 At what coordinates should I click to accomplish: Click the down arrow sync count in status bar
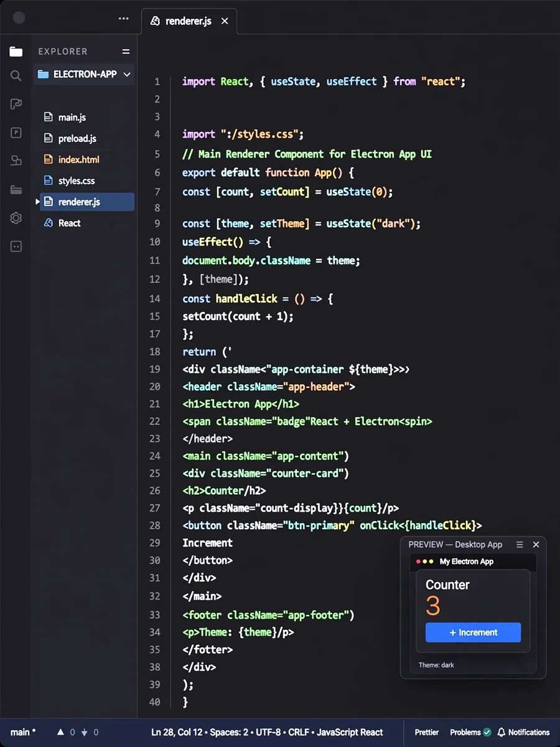tap(90, 732)
